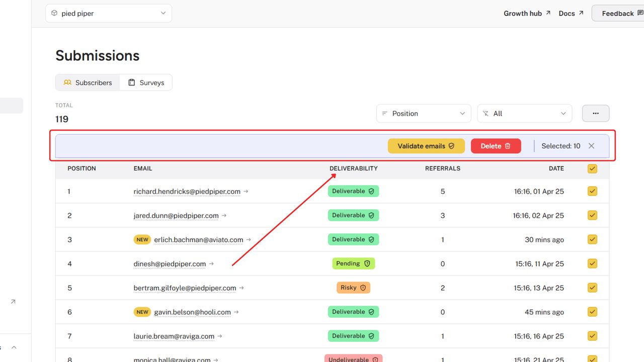644x362 pixels.
Task: Uncheck the select-all checkbox in table header
Action: pos(592,168)
